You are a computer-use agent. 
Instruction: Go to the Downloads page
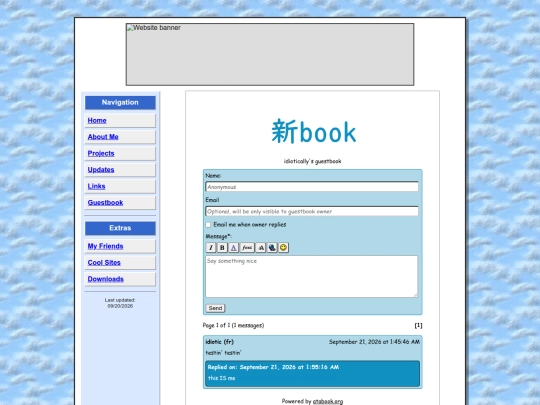[106, 279]
